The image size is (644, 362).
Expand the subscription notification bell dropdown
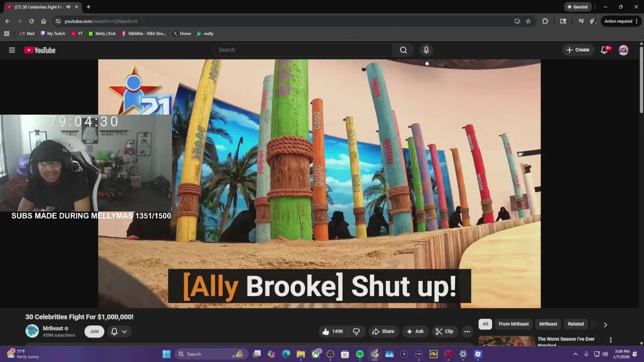[x=119, y=331]
